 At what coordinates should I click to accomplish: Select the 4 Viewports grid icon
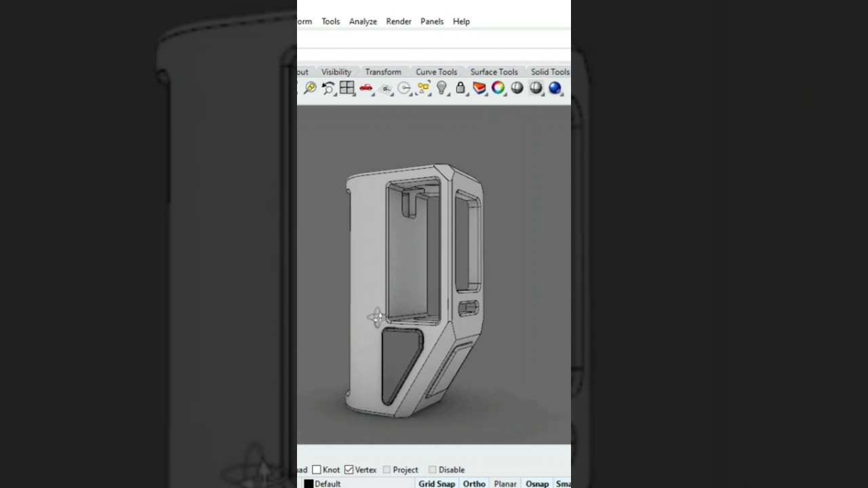[x=347, y=87]
